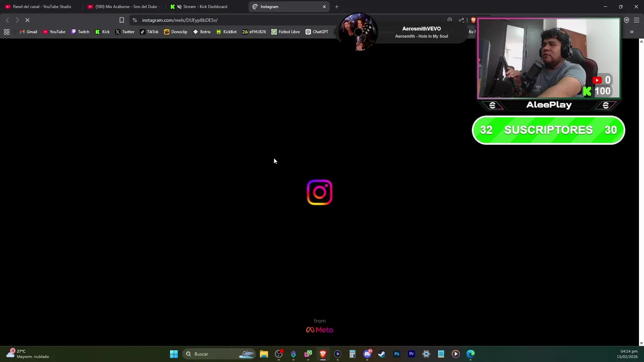Open Calculator from taskbar
The height and width of the screenshot is (362, 644).
pyautogui.click(x=352, y=354)
